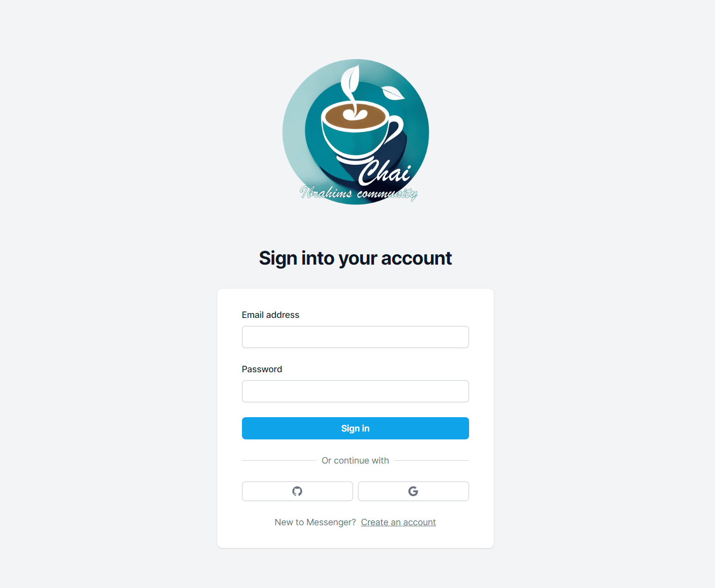Viewport: 715px width, 588px height.
Task: Focus the Email address input field
Action: [x=356, y=337]
